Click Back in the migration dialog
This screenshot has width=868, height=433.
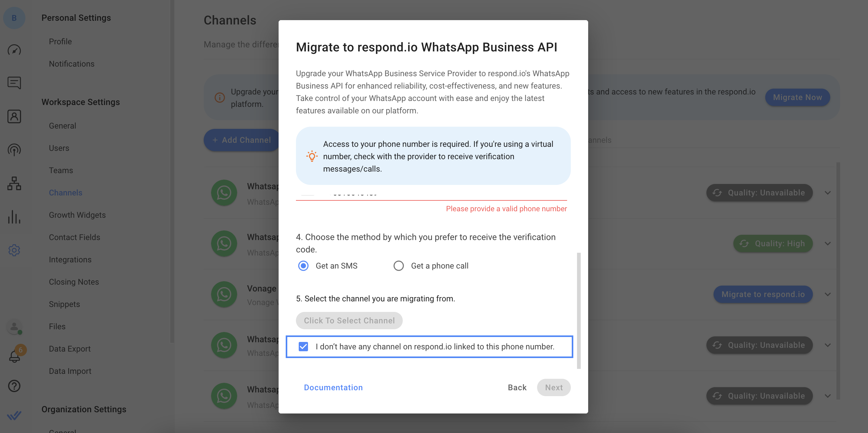517,387
